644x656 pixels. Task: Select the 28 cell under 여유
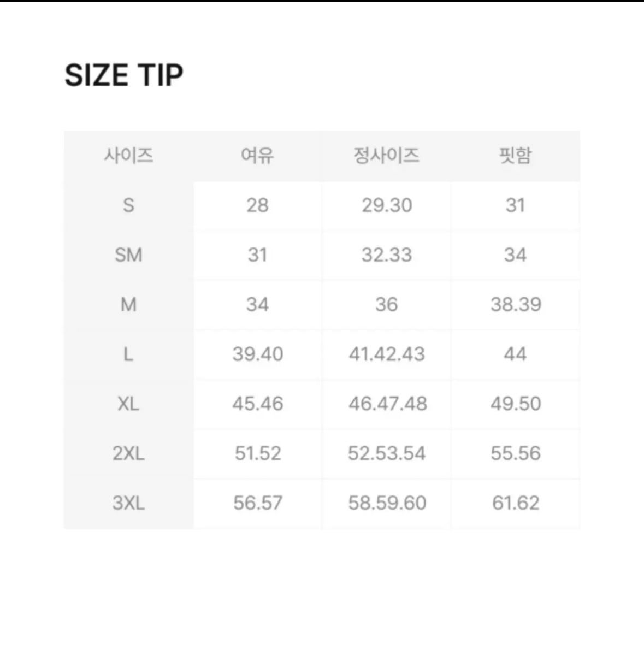coord(258,205)
